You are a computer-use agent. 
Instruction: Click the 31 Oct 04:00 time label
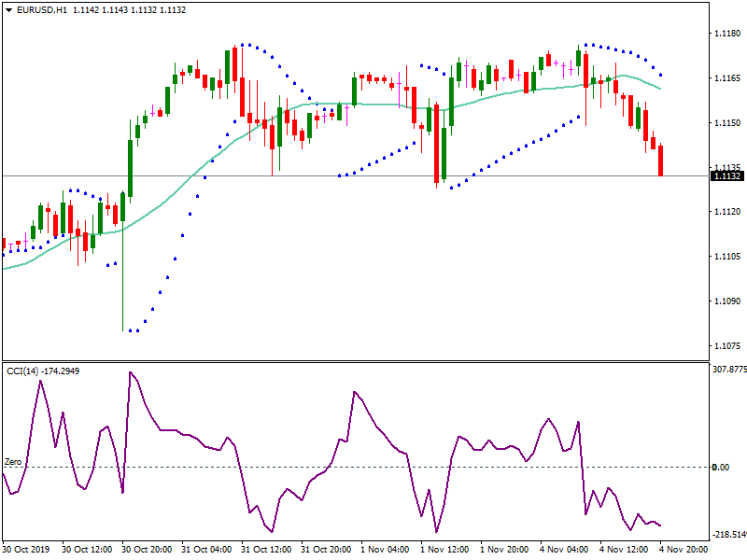[206, 550]
